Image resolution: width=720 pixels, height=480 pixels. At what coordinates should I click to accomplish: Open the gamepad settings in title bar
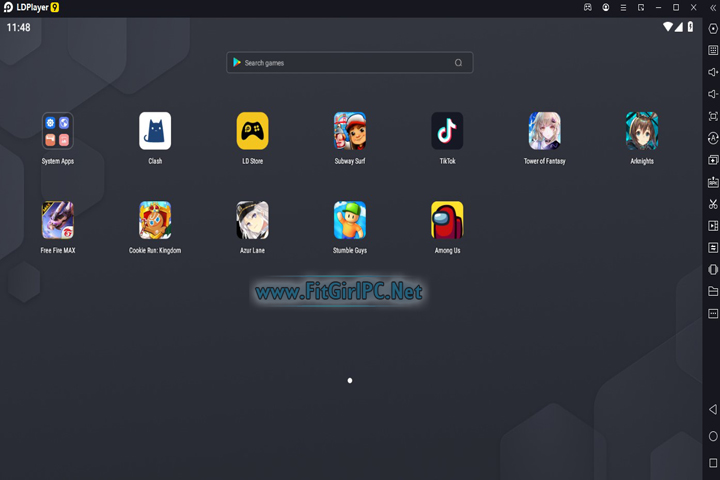588,7
